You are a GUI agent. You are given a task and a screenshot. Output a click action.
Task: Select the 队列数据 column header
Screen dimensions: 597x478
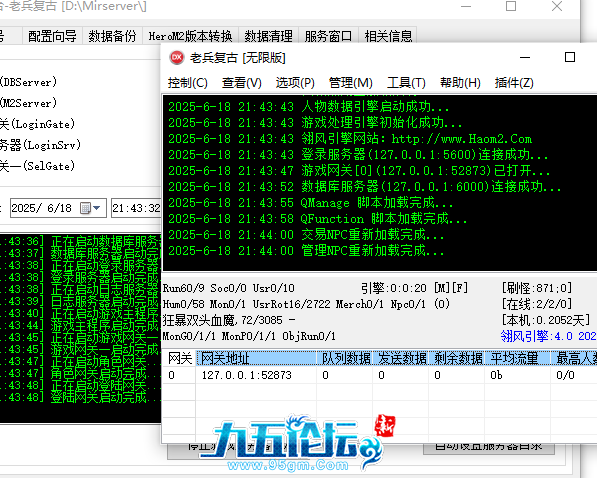(x=345, y=358)
